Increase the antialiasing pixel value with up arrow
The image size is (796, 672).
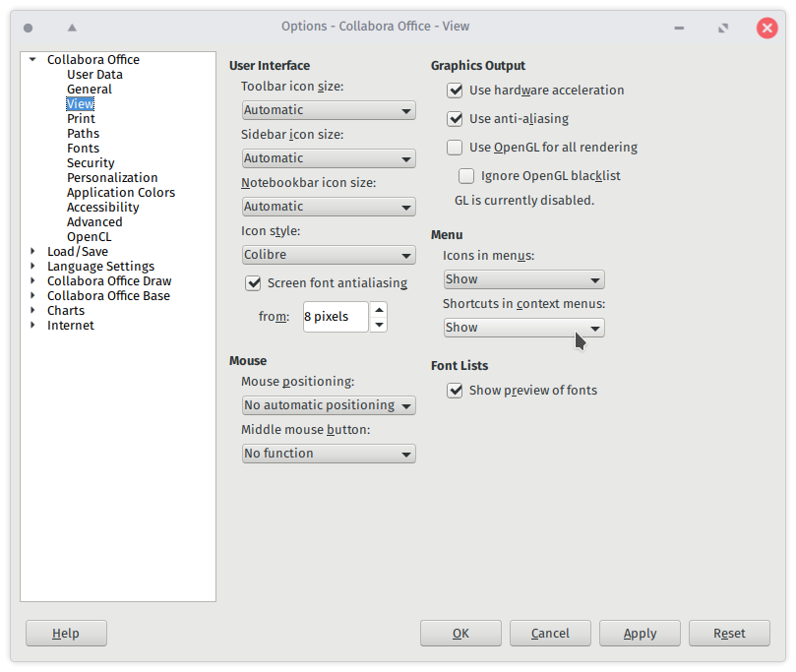click(x=379, y=309)
